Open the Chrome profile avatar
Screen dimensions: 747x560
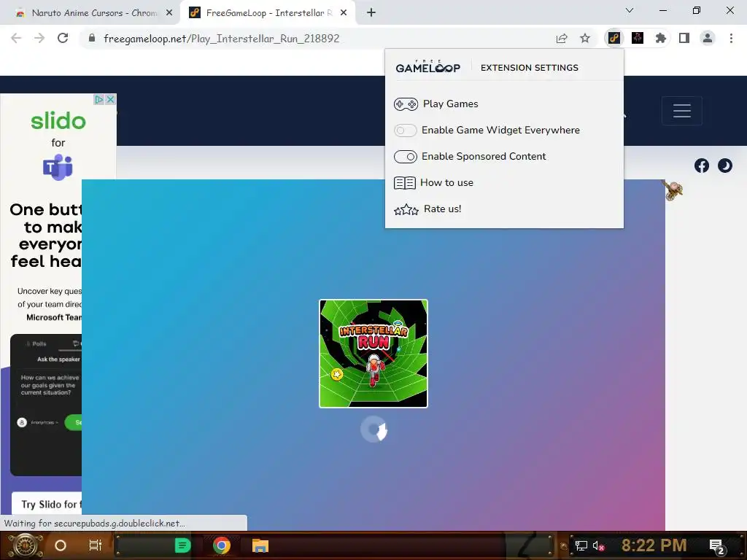708,38
